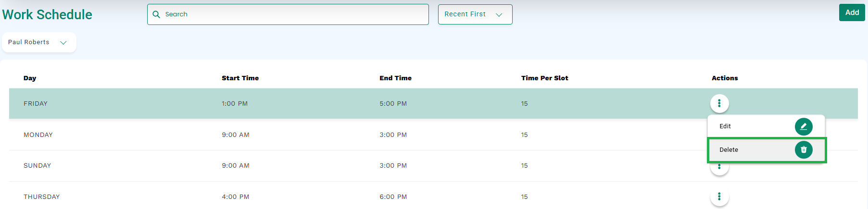Viewport: 868px width, 209px height.
Task: Open the Paul Roberts selector dropdown
Action: tap(39, 42)
